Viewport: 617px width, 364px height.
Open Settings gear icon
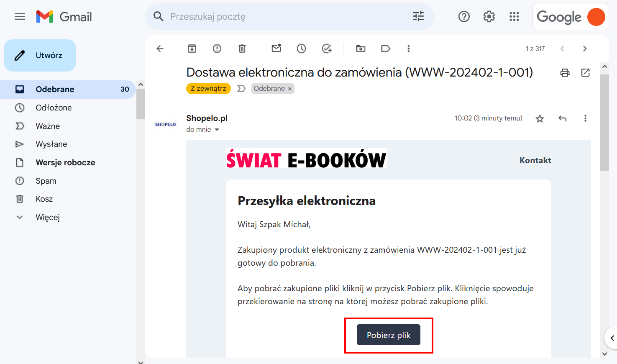point(489,17)
